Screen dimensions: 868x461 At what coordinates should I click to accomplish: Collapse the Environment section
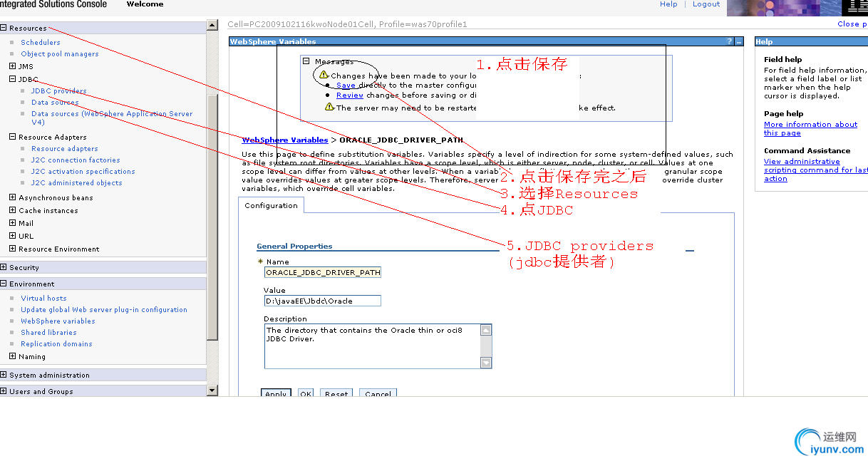[4, 284]
